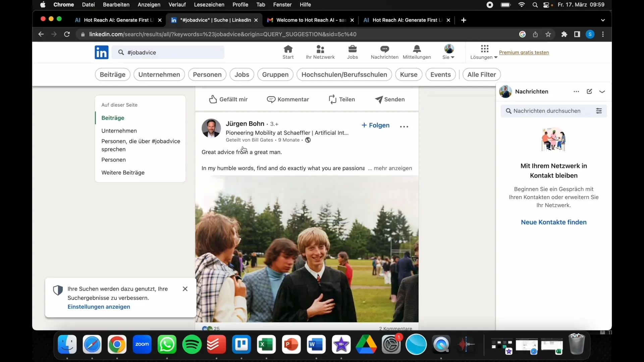
Task: Follow Jürgen Bohn with Folgen
Action: point(375,125)
